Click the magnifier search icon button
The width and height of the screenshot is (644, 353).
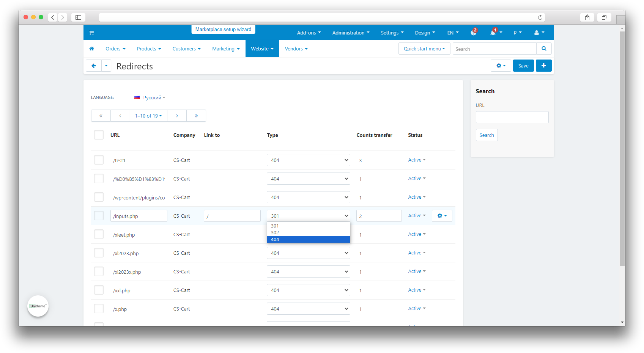(x=544, y=49)
